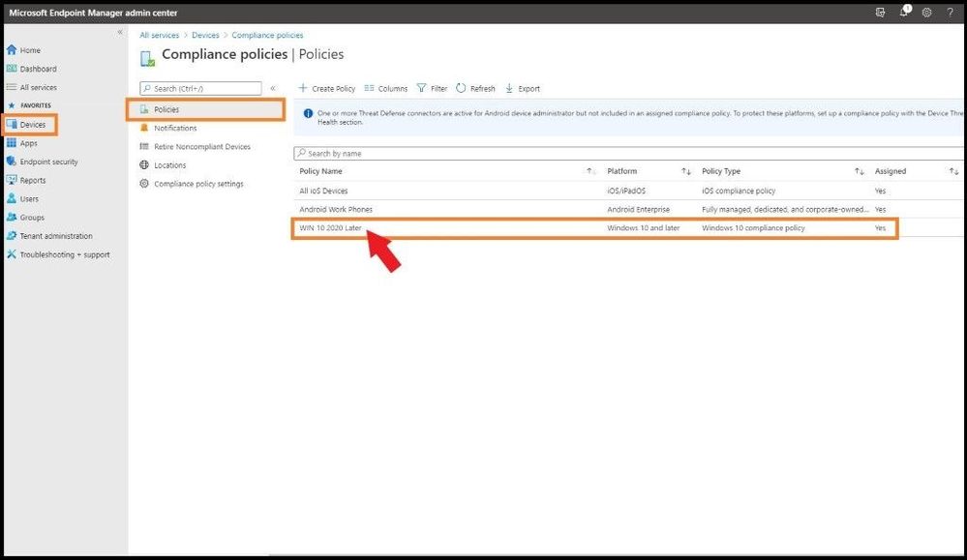The height and width of the screenshot is (560, 967).
Task: Click the info icon in the banner
Action: [x=308, y=113]
